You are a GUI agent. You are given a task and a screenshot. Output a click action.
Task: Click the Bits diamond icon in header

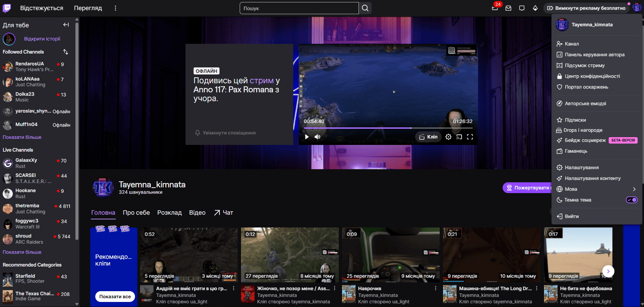pyautogui.click(x=535, y=8)
